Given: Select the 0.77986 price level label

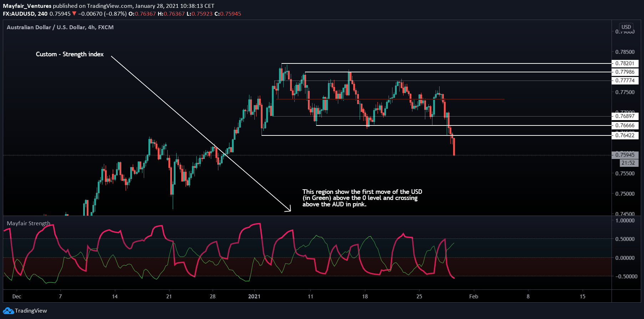Looking at the screenshot, I should point(625,72).
